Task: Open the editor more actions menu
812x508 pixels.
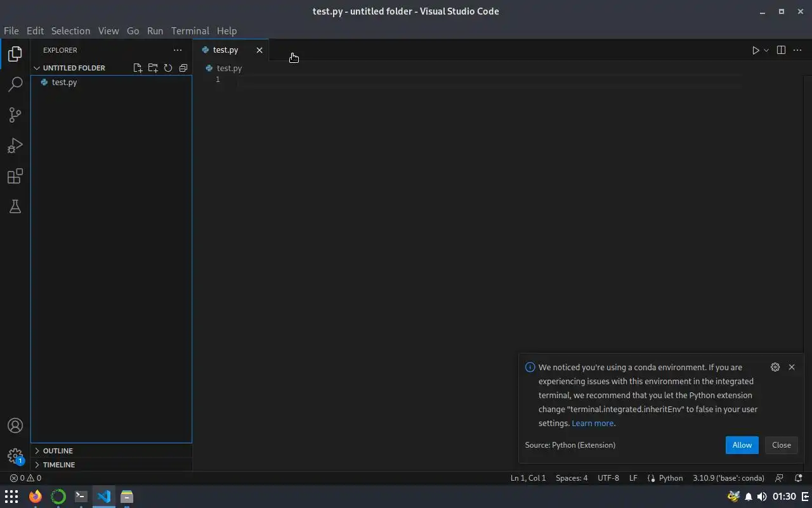Action: 797,50
